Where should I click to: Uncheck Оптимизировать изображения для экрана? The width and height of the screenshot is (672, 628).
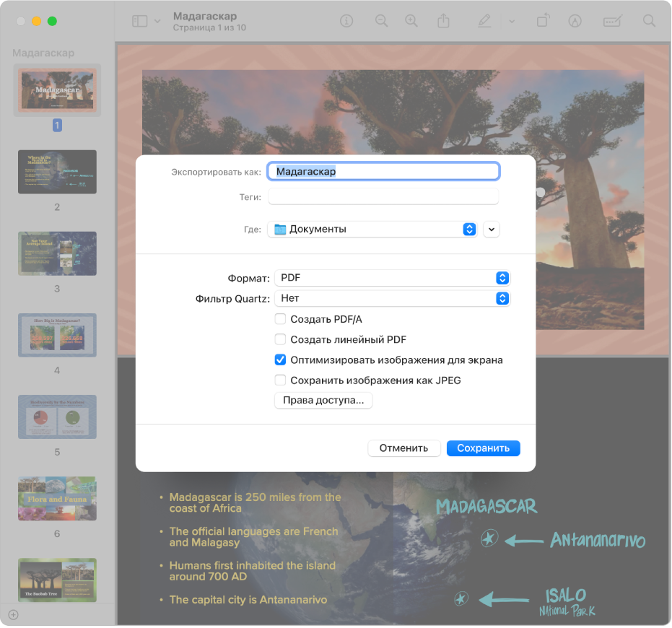280,360
